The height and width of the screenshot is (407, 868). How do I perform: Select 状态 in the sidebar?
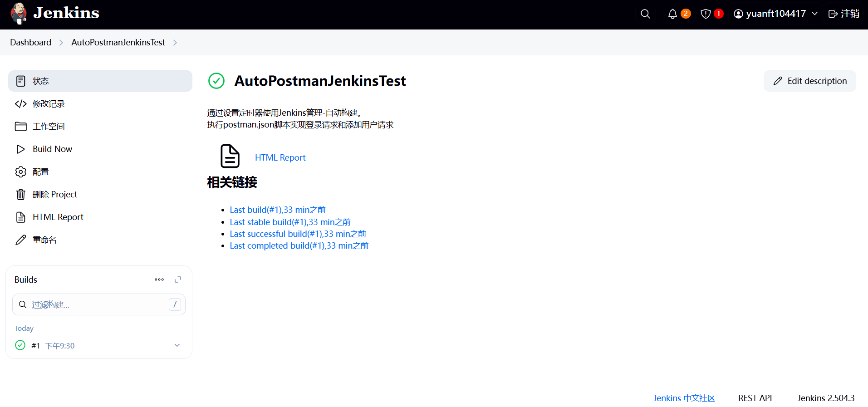[x=100, y=81]
